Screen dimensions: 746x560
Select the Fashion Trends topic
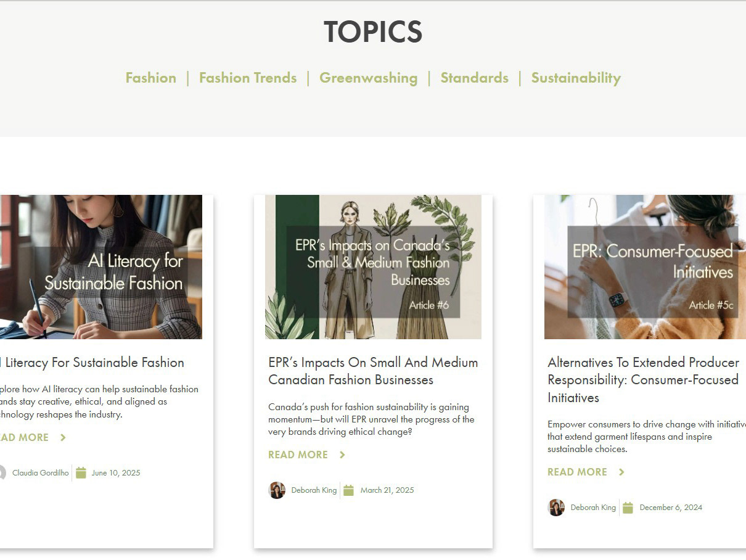(x=248, y=78)
